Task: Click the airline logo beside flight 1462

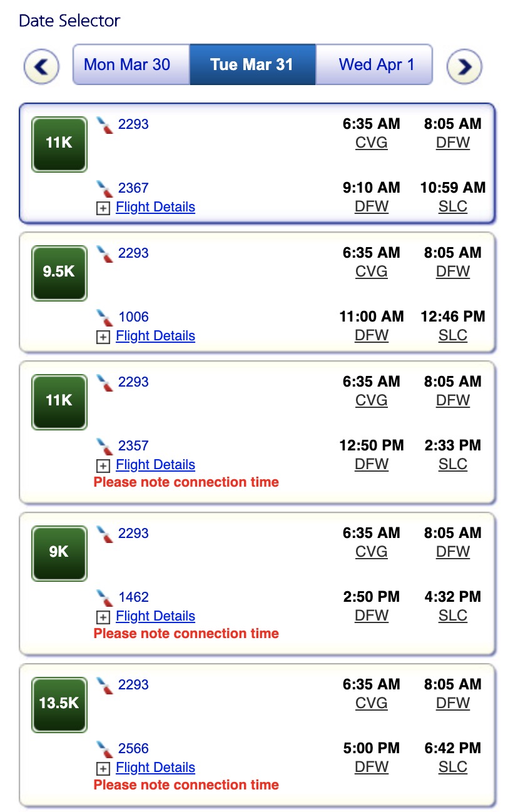Action: point(105,597)
